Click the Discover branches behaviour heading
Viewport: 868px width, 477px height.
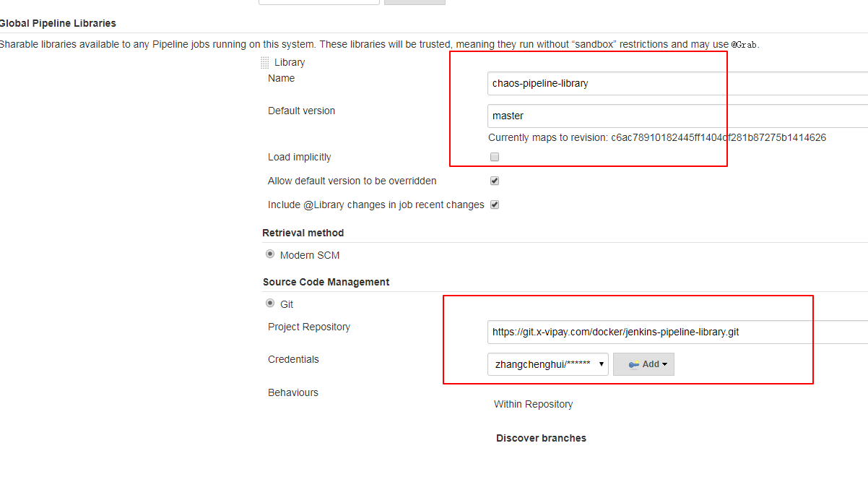point(541,438)
